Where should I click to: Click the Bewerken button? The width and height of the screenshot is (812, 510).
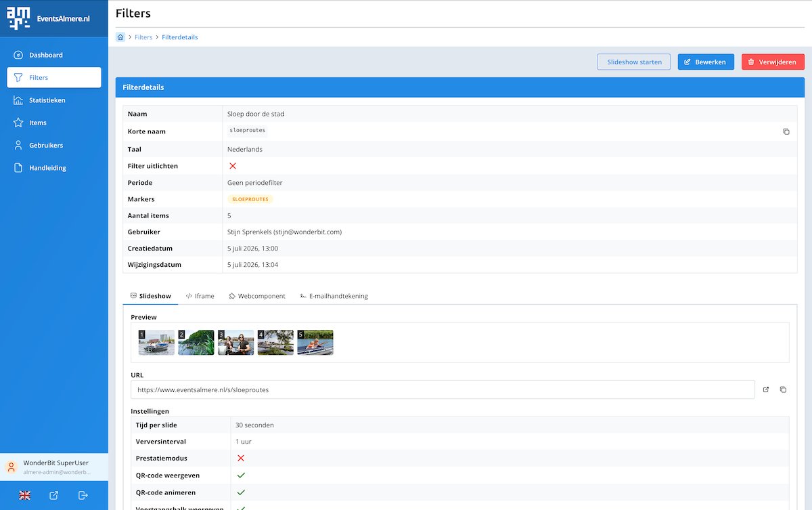tap(706, 62)
